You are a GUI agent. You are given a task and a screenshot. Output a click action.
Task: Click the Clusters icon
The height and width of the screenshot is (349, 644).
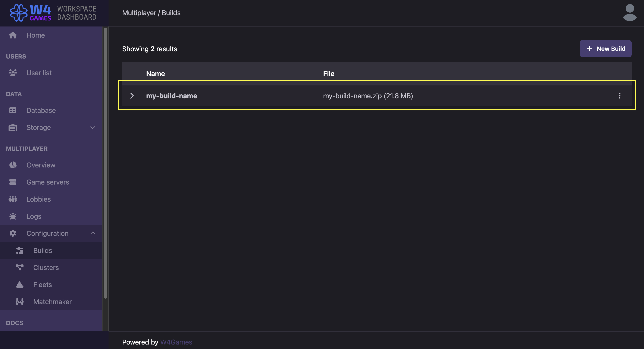[x=19, y=267]
